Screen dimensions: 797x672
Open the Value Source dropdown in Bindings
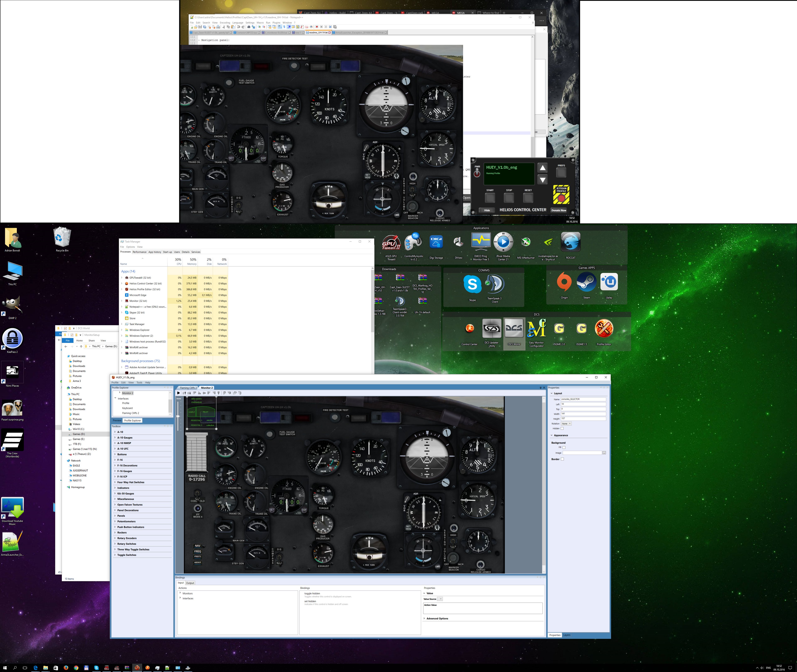coord(440,599)
